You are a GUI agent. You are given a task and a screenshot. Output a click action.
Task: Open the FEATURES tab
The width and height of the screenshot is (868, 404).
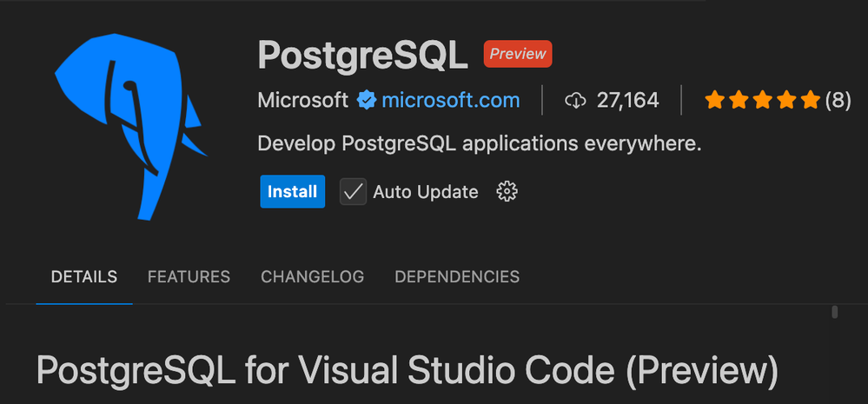click(x=189, y=277)
